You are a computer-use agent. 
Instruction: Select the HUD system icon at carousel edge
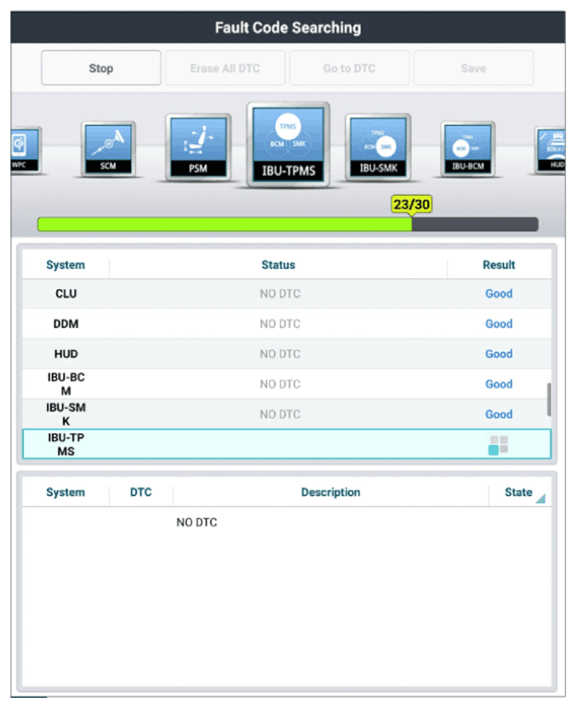pyautogui.click(x=550, y=150)
